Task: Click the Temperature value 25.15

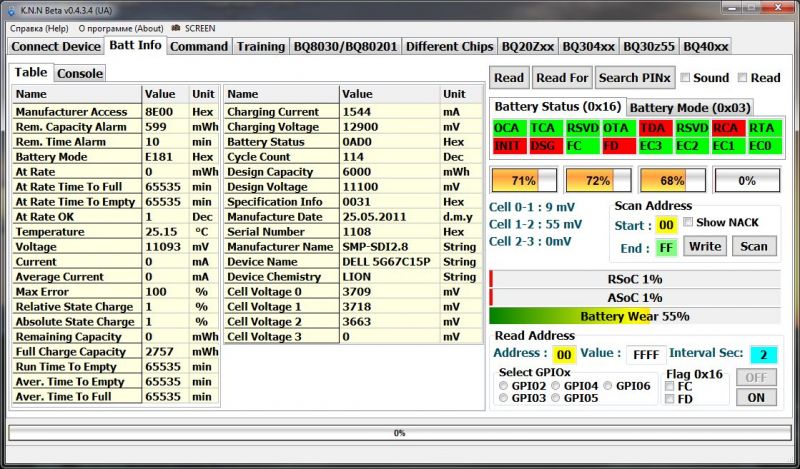Action: (x=165, y=232)
